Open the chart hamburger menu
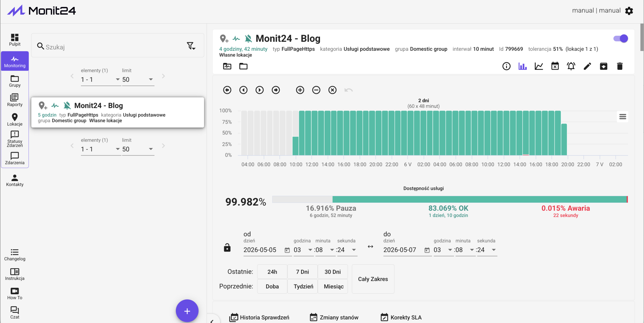This screenshot has width=644, height=323. [623, 117]
